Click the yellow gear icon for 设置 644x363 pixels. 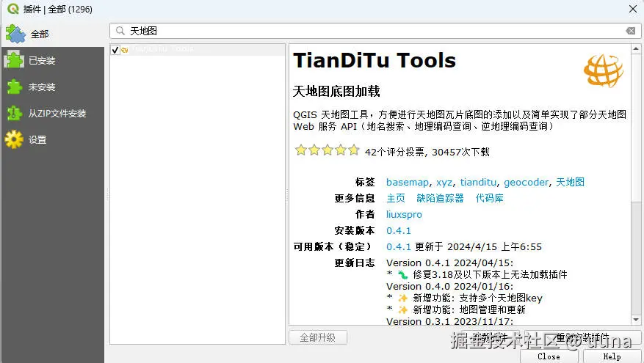[x=14, y=139]
